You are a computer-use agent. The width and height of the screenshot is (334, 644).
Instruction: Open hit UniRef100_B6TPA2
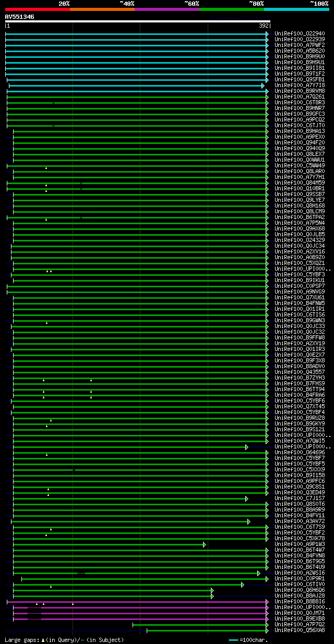click(x=300, y=217)
